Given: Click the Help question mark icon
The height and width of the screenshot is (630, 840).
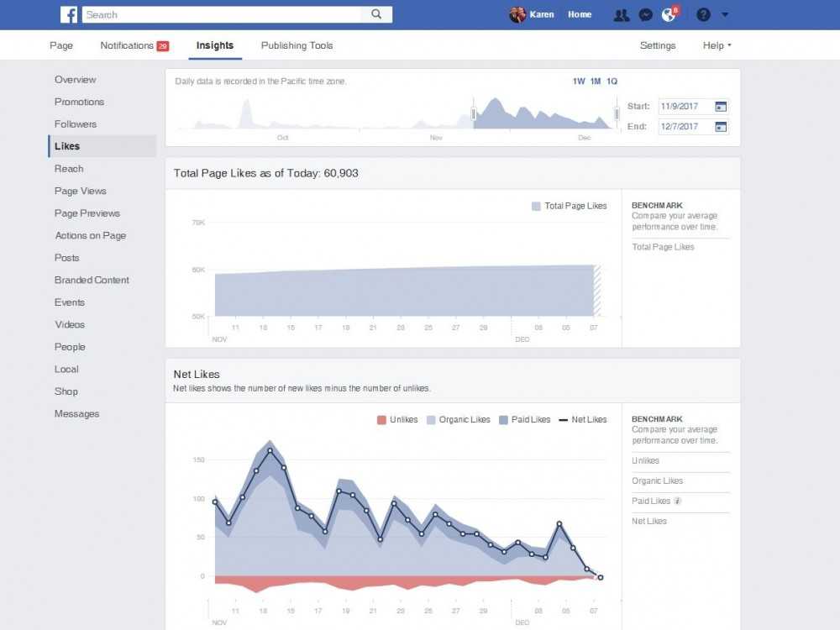Looking at the screenshot, I should pyautogui.click(x=702, y=14).
